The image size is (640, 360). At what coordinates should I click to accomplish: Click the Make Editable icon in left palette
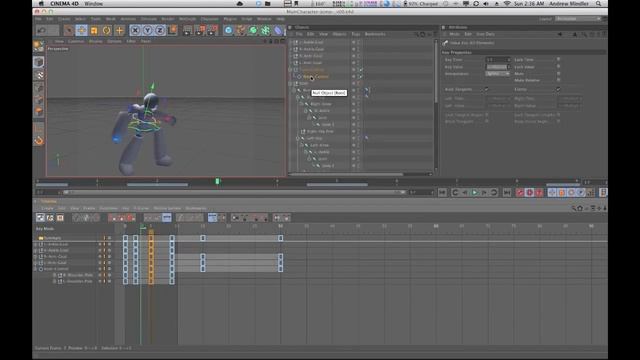[x=39, y=47]
